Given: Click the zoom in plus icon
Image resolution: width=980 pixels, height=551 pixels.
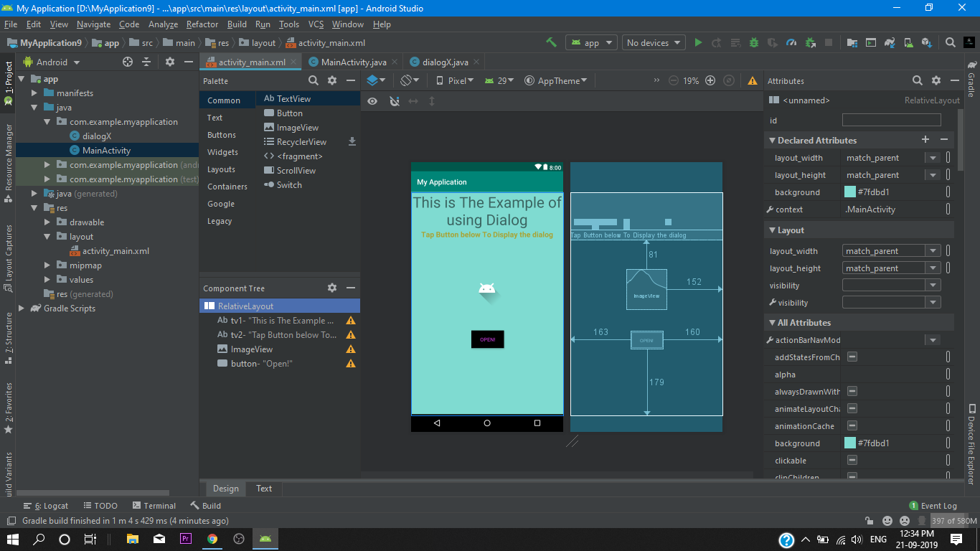Looking at the screenshot, I should (x=710, y=81).
